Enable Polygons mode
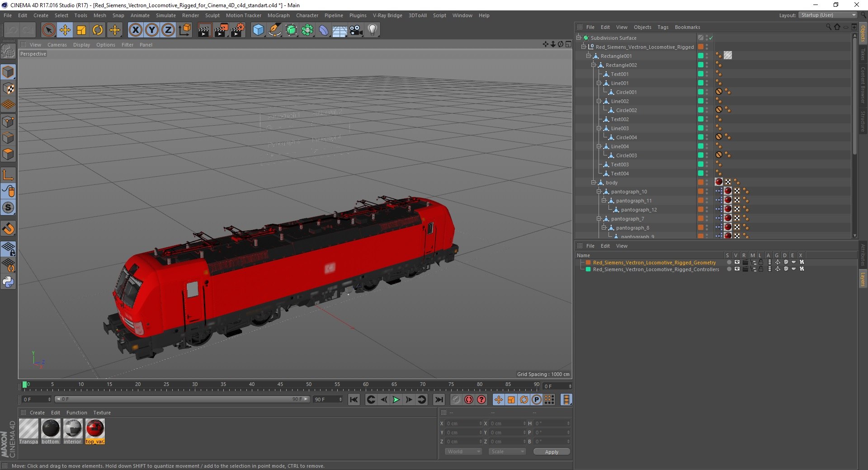The image size is (868, 470). [x=8, y=154]
